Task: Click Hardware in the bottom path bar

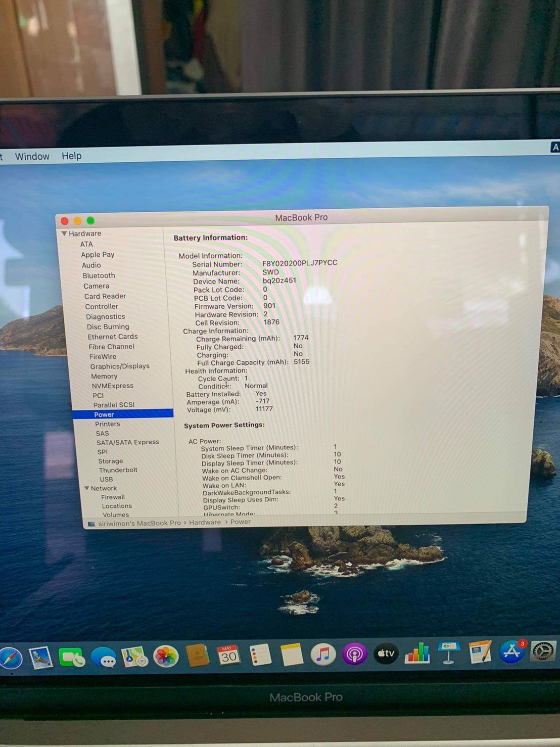Action: click(205, 522)
